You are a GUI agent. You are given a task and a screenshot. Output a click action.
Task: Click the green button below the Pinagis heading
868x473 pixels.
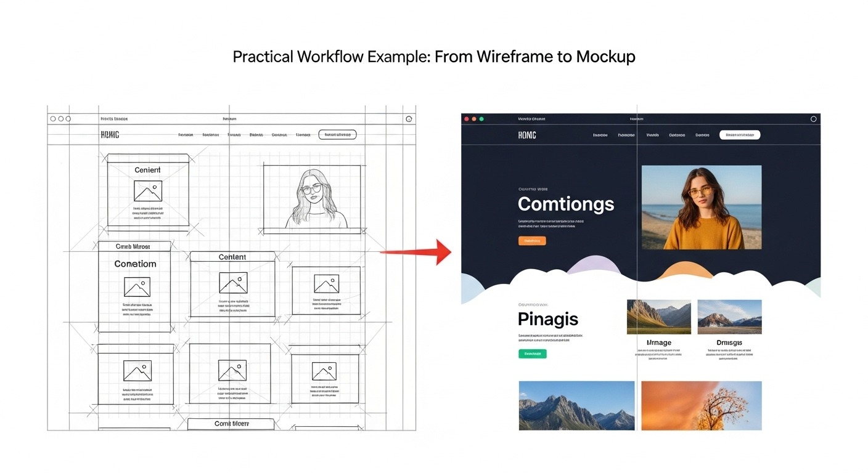[533, 354]
